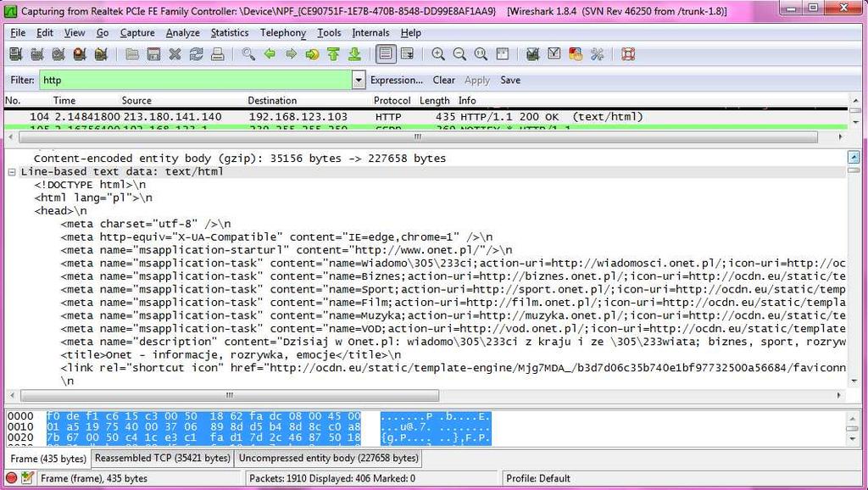This screenshot has height=490, width=868.
Task: Click the Filter label button
Action: (x=22, y=81)
